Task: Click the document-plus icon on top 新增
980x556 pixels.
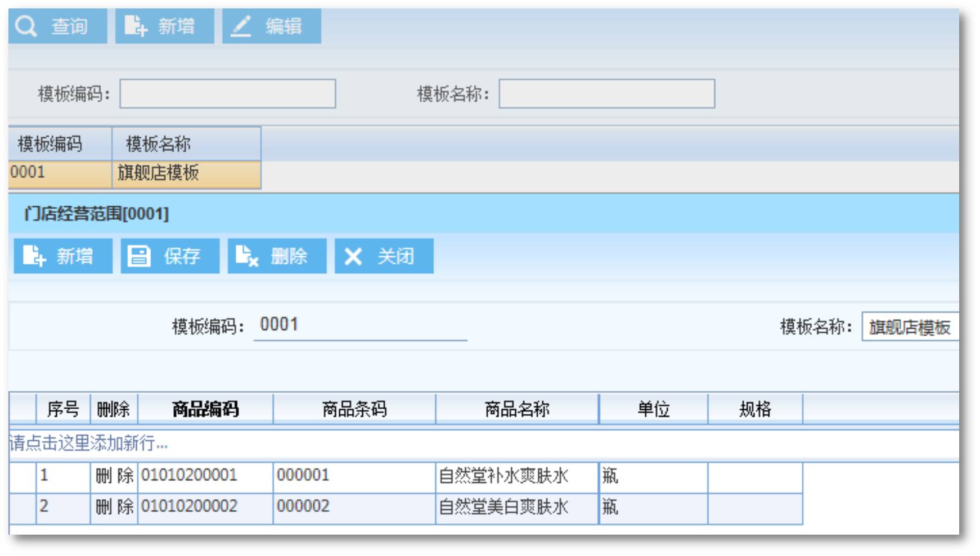Action: (x=135, y=26)
